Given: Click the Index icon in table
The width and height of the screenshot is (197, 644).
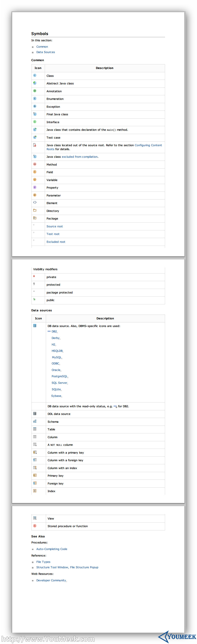Looking at the screenshot, I should pos(35,491).
